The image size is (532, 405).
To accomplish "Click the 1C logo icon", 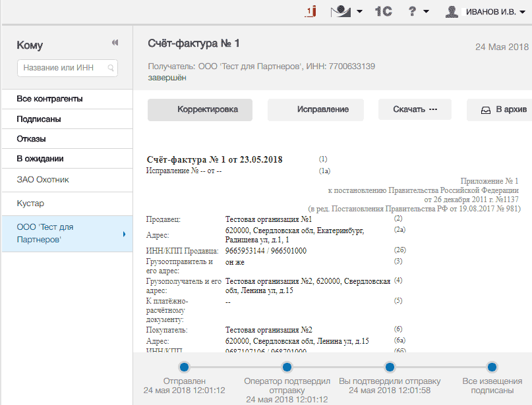I will [384, 11].
